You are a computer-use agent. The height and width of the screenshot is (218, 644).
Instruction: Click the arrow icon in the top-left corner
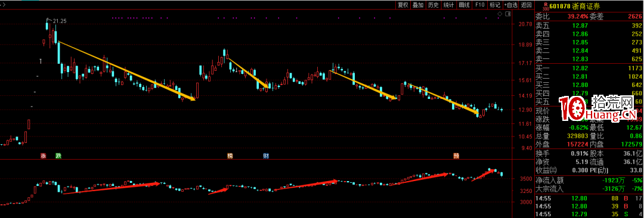(x=2, y=5)
